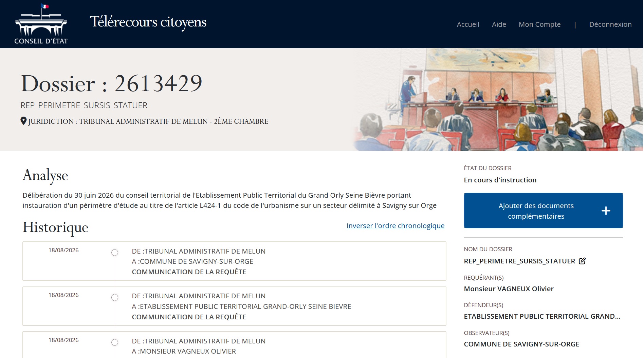Click dossier number heading 2613429
The image size is (644, 358).
[x=112, y=83]
